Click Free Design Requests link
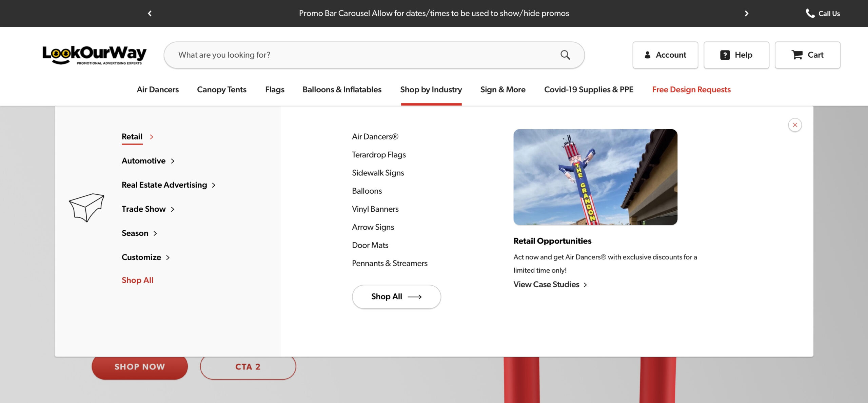Viewport: 868px width, 403px height. pyautogui.click(x=691, y=90)
